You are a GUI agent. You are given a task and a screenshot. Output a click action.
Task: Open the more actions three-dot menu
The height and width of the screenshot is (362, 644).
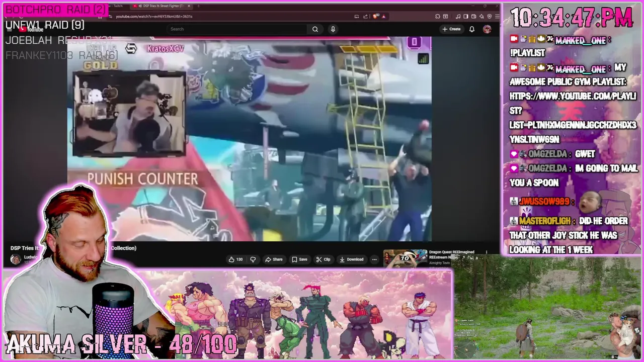[x=374, y=259]
